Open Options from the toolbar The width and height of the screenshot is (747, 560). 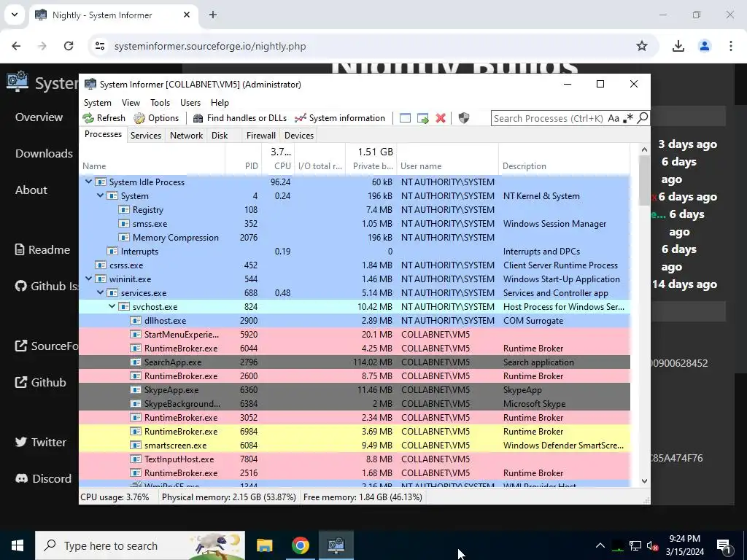[x=156, y=118]
